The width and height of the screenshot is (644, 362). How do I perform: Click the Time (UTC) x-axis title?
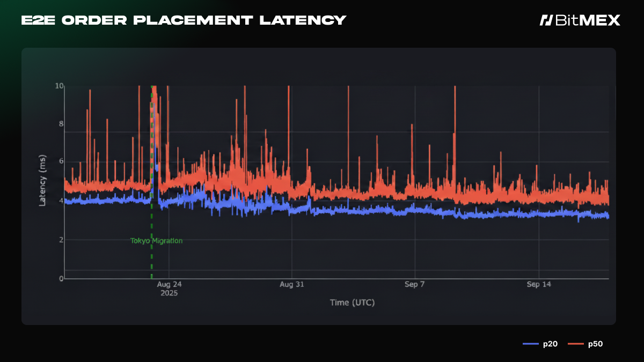(352, 302)
